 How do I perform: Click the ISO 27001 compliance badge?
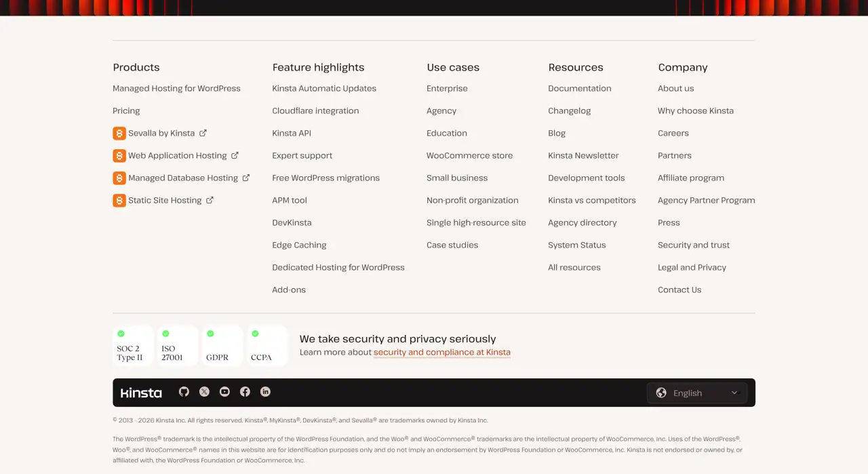coord(178,346)
